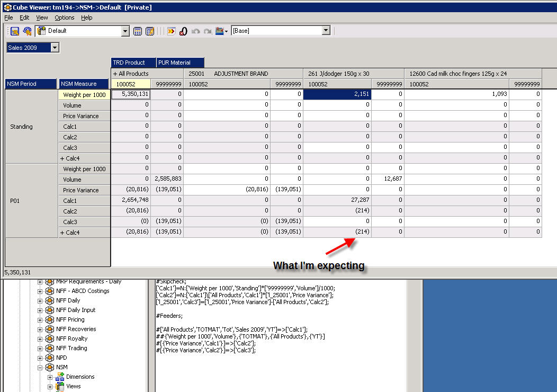The height and width of the screenshot is (392, 557).
Task: Click the NSM Measure dimension button
Action: (x=84, y=84)
